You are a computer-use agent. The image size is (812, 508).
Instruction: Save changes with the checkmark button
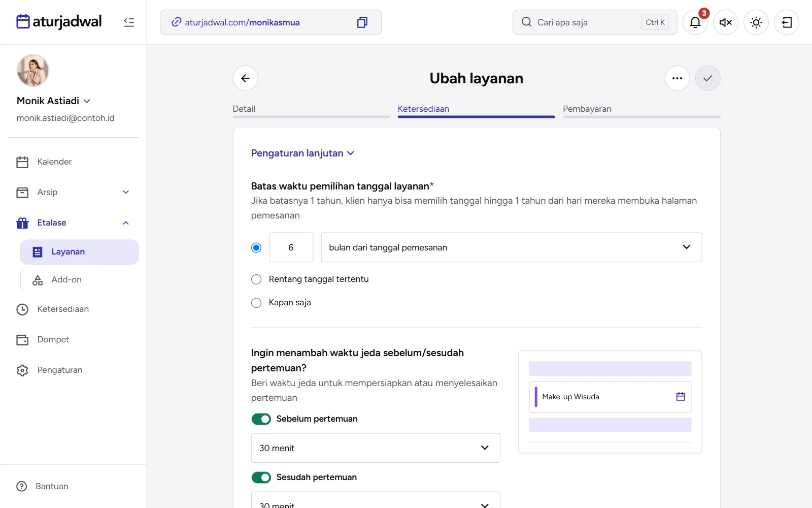(x=708, y=78)
